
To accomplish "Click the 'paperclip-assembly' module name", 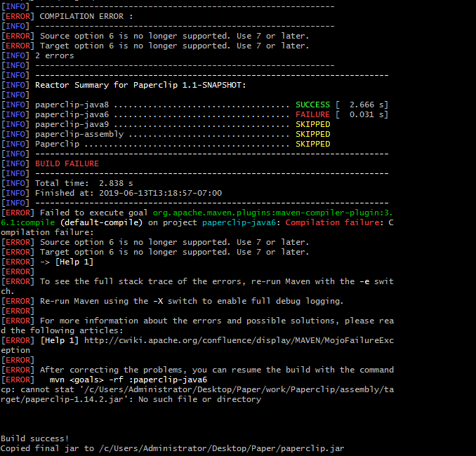I will click(x=79, y=135).
